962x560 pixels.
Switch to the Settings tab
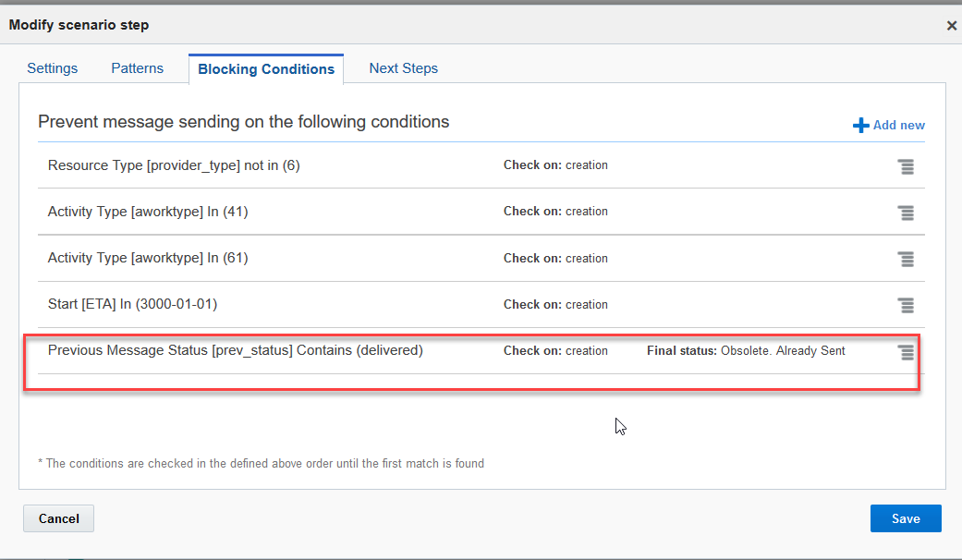click(x=52, y=68)
